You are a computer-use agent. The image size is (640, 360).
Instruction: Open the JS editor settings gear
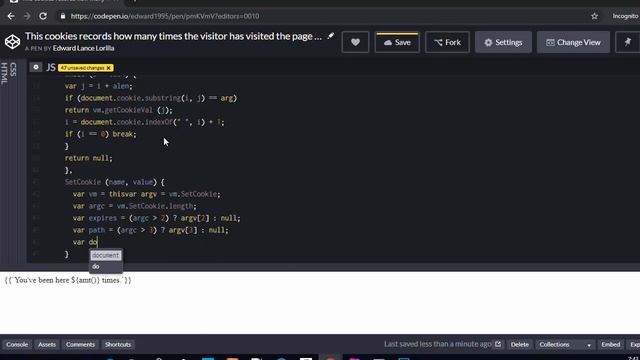coord(36,67)
